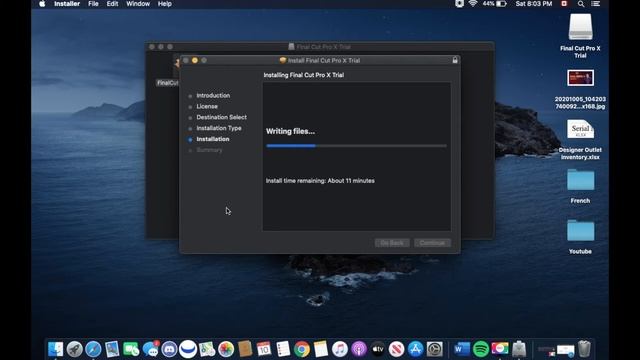The width and height of the screenshot is (640, 360).
Task: Open Podcasts in the Dock
Action: 359,349
